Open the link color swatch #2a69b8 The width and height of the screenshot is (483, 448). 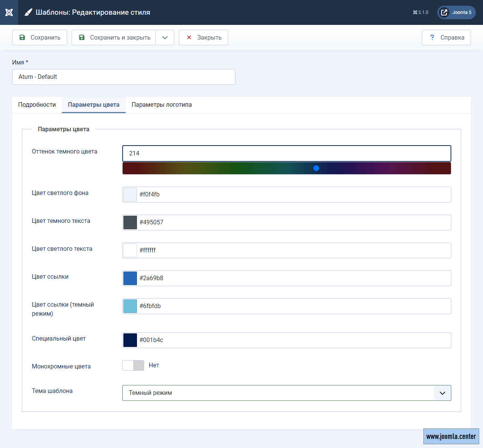(x=130, y=278)
